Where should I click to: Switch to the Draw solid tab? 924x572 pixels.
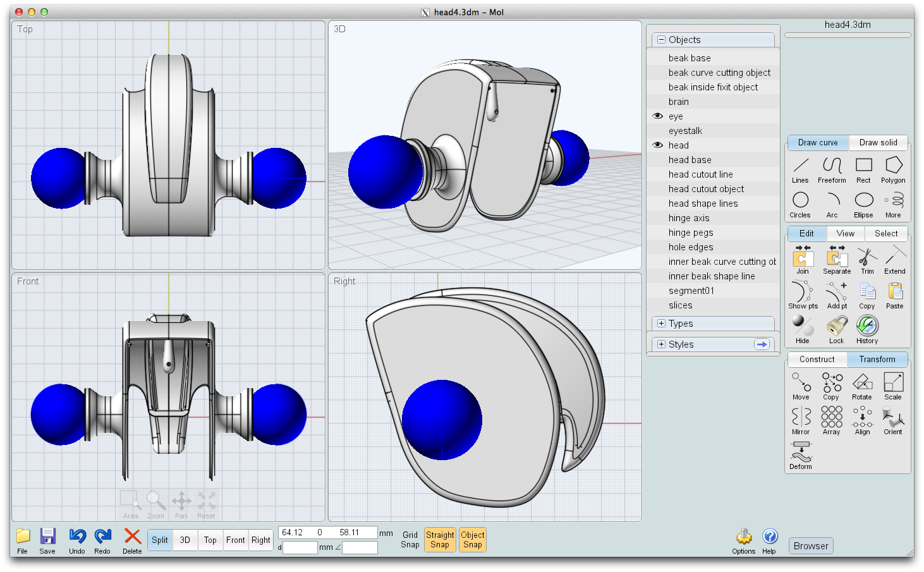(x=878, y=142)
